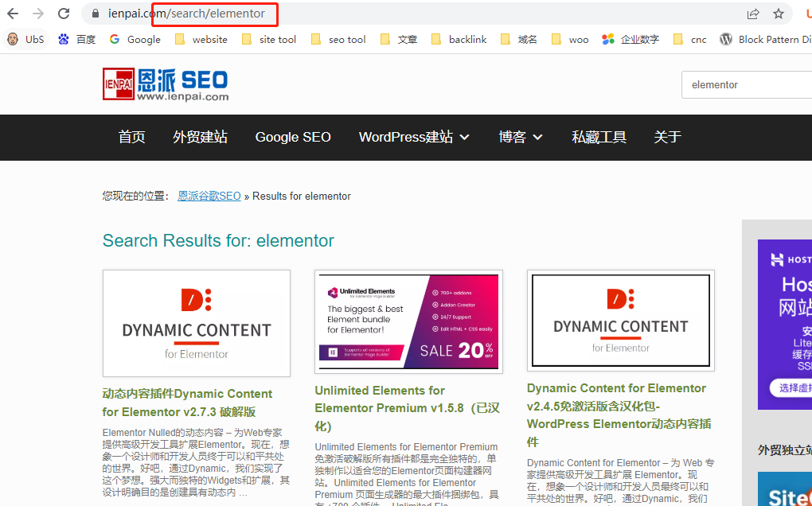
Task: Open the backlink bookmark folder
Action: coord(459,39)
